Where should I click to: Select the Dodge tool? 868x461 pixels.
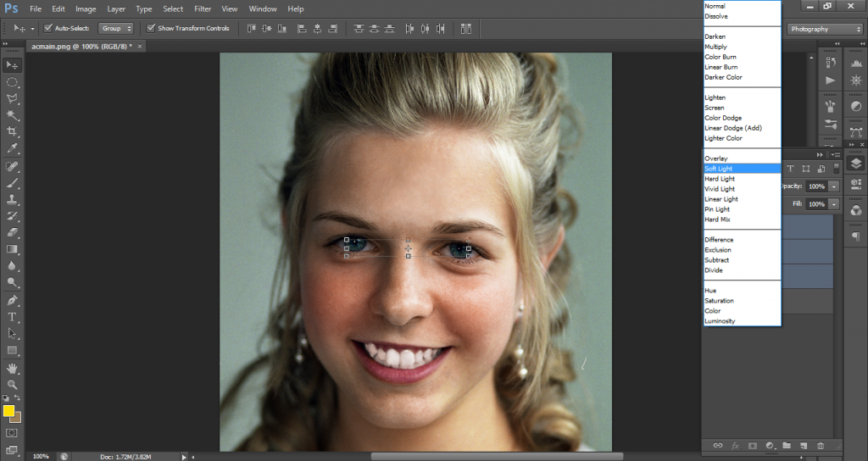pos(12,282)
